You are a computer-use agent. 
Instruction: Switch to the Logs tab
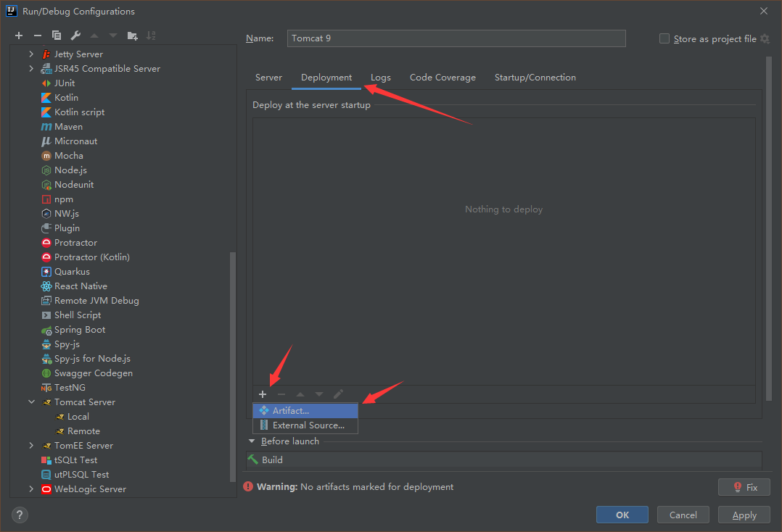point(381,78)
